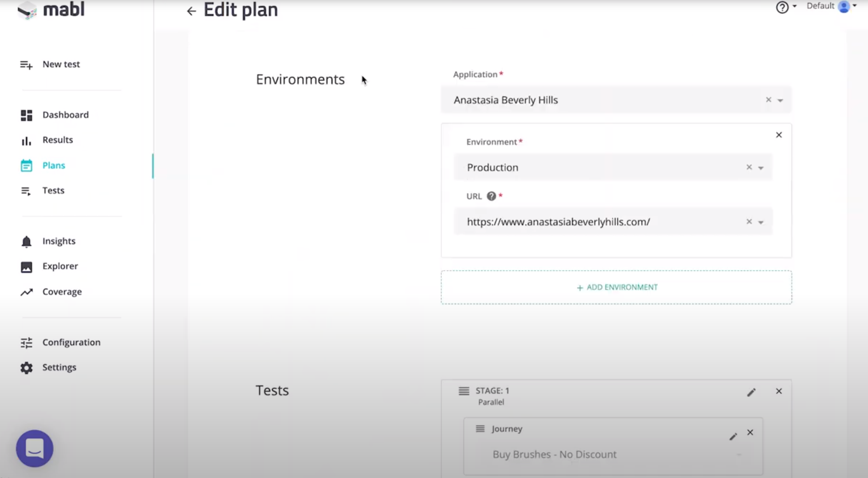Viewport: 868px width, 478px height.
Task: Open Settings in sidebar
Action: click(x=59, y=367)
